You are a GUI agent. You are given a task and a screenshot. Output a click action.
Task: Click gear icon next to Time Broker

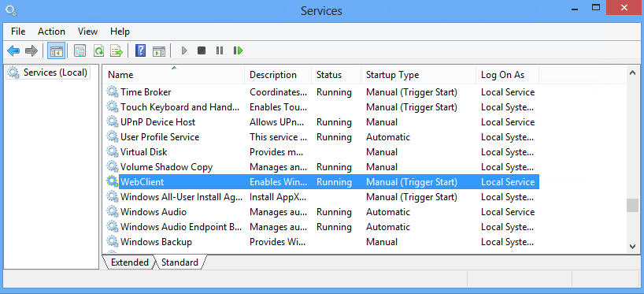coord(113,92)
